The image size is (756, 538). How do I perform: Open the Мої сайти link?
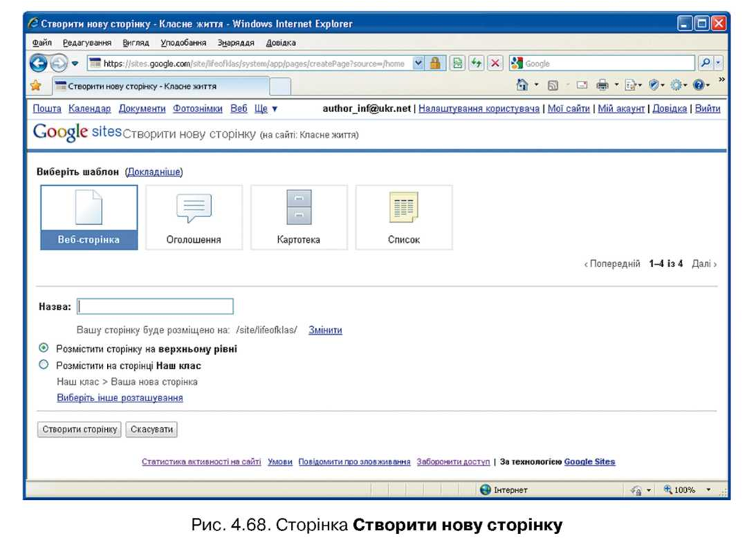point(569,109)
